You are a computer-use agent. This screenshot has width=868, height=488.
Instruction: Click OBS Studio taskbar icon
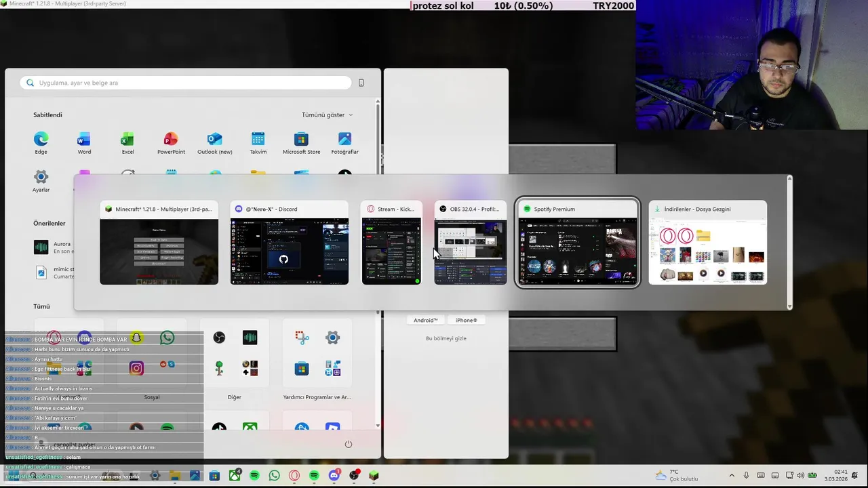coord(354,476)
